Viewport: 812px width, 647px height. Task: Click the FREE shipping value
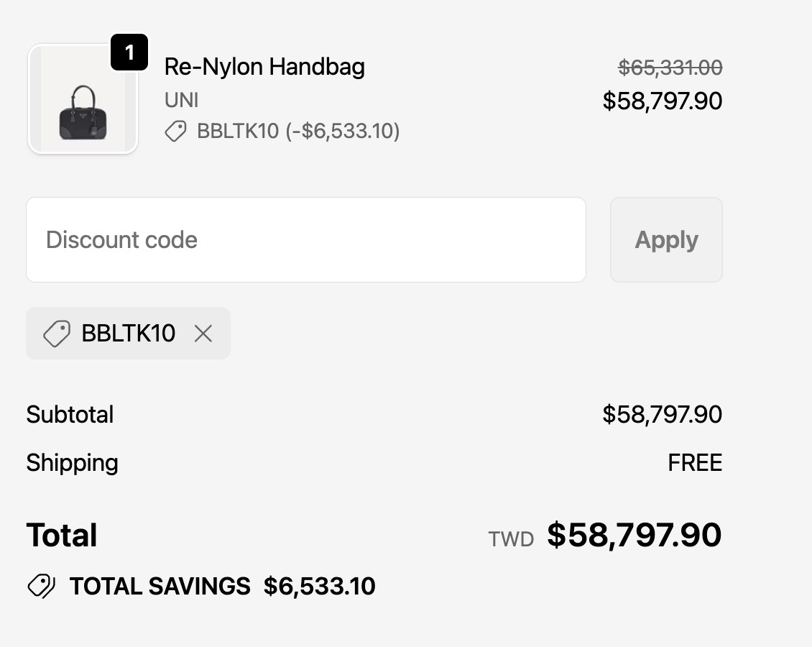point(694,463)
